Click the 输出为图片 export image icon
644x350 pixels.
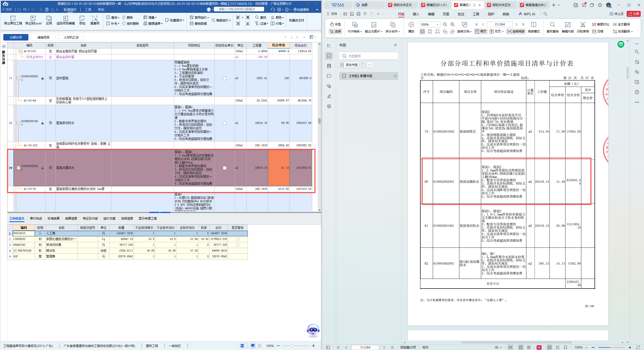[x=374, y=25]
